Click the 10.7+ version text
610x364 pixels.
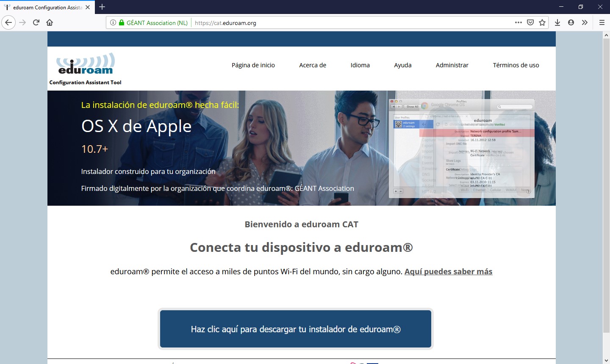(94, 149)
